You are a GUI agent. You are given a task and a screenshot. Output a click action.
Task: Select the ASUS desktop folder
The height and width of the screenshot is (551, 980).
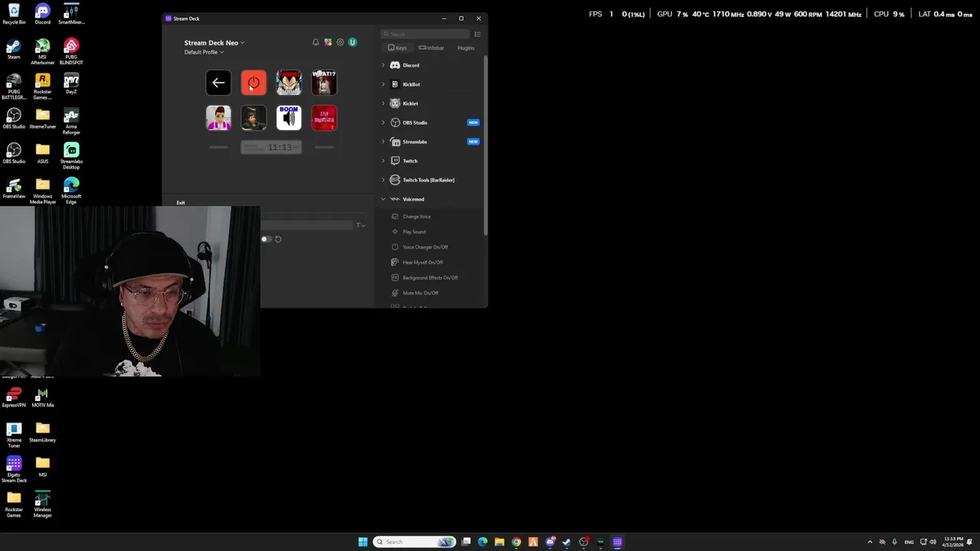tap(43, 153)
